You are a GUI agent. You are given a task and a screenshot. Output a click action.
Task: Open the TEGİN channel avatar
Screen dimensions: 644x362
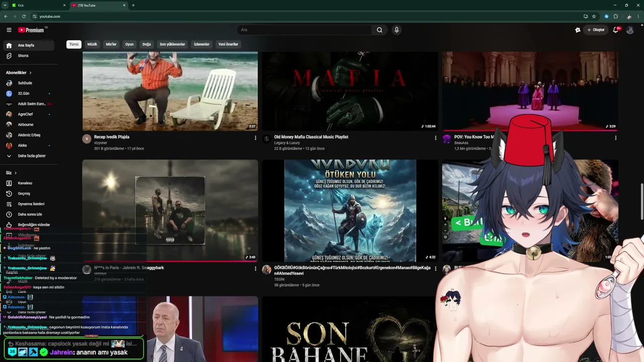[267, 270]
